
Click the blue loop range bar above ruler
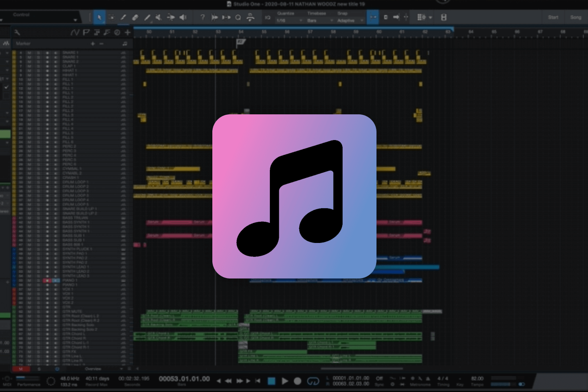(294, 28)
